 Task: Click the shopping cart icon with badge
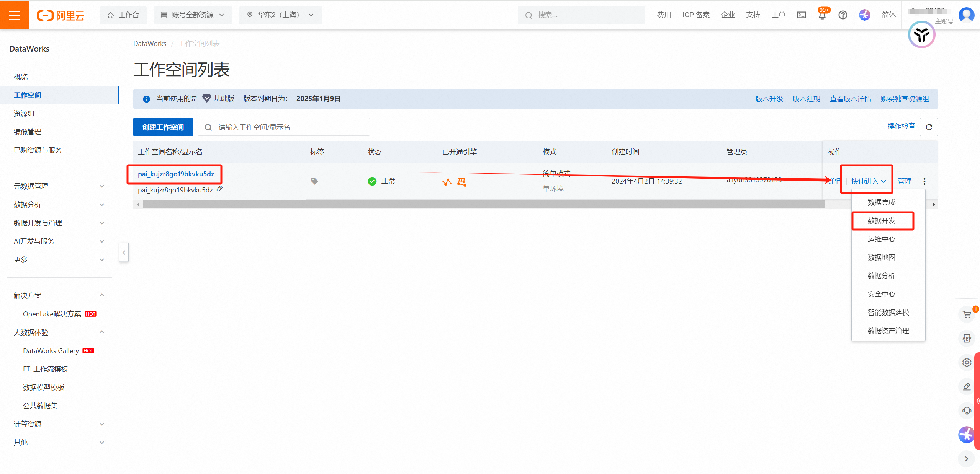[967, 314]
